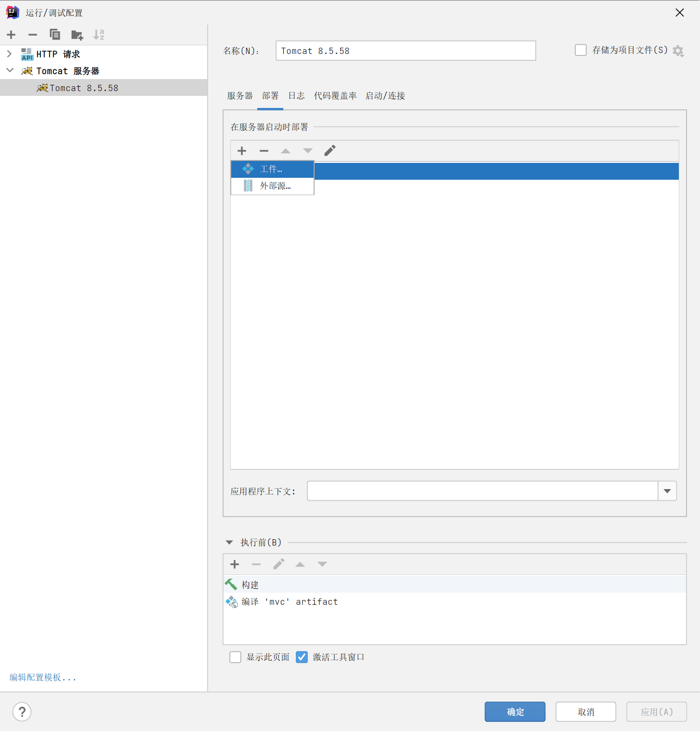Image resolution: width=700 pixels, height=731 pixels.
Task: Select 编译 'mvc' artifact task
Action: [455, 602]
